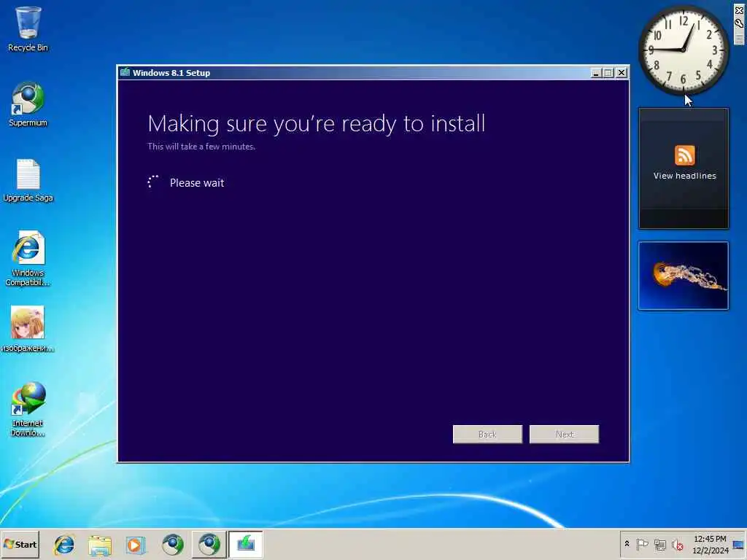
Task: Select the Internet Downlo... shortcut icon
Action: point(28,409)
